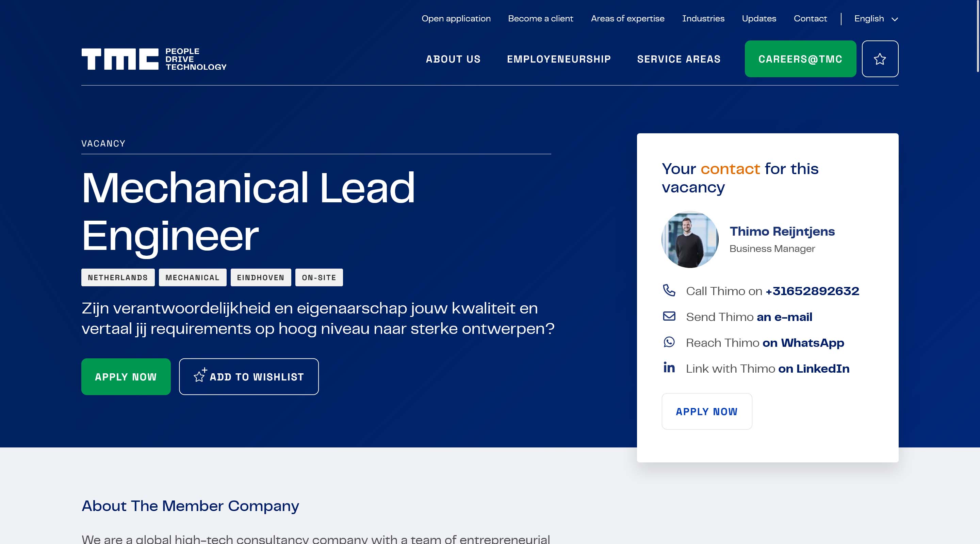The height and width of the screenshot is (544, 980).
Task: Click the phone icon beside Call Thimo
Action: point(669,290)
